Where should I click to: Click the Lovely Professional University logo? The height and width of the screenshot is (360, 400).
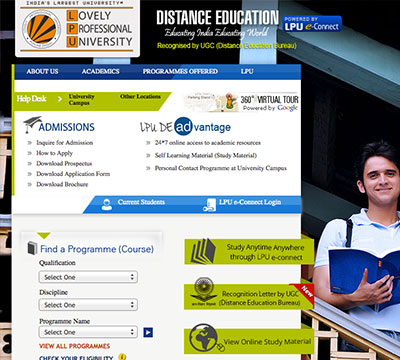click(x=78, y=28)
